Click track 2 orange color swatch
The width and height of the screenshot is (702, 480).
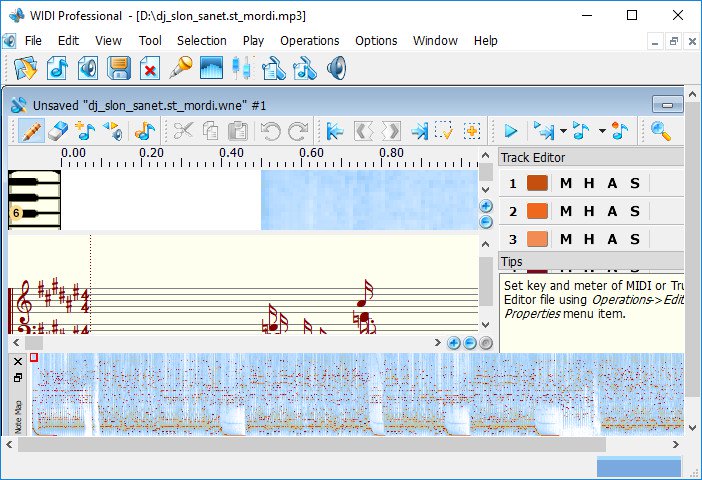[x=537, y=211]
